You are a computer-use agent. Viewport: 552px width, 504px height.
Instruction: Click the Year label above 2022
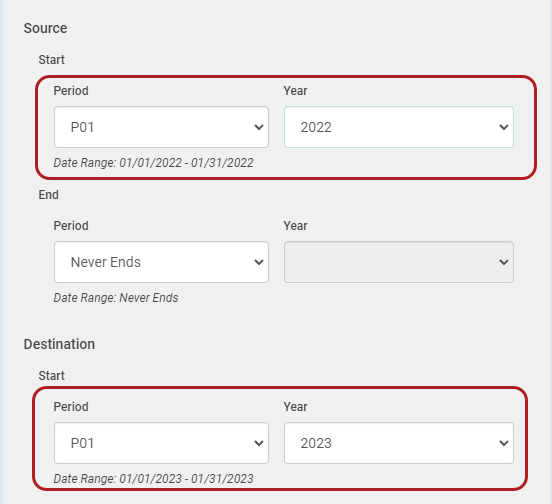(x=295, y=91)
